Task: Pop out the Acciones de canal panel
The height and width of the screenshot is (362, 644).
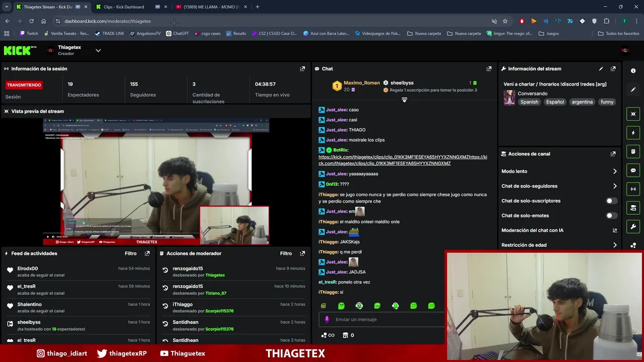Action: point(613,154)
